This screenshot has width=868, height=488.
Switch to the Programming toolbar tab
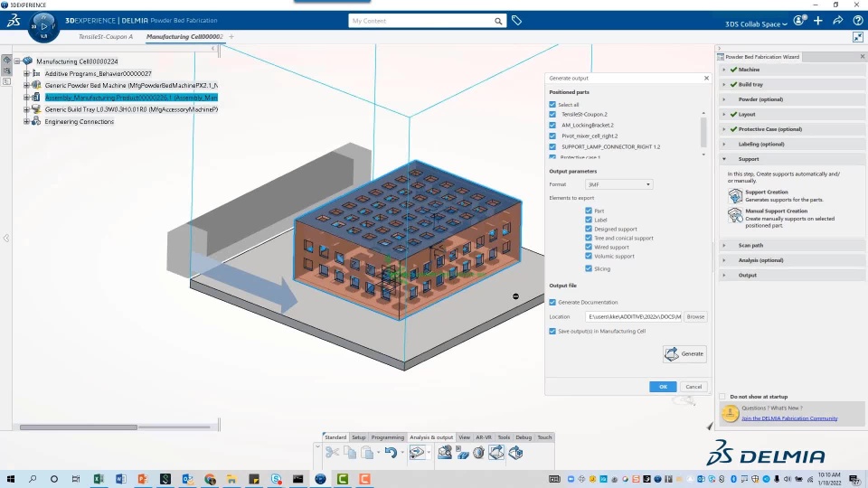(x=388, y=437)
